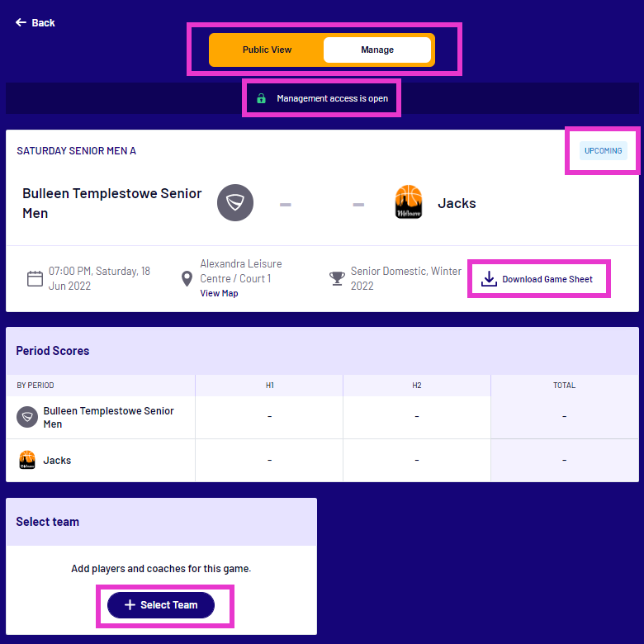
Task: Click the location pin icon
Action: point(187,278)
